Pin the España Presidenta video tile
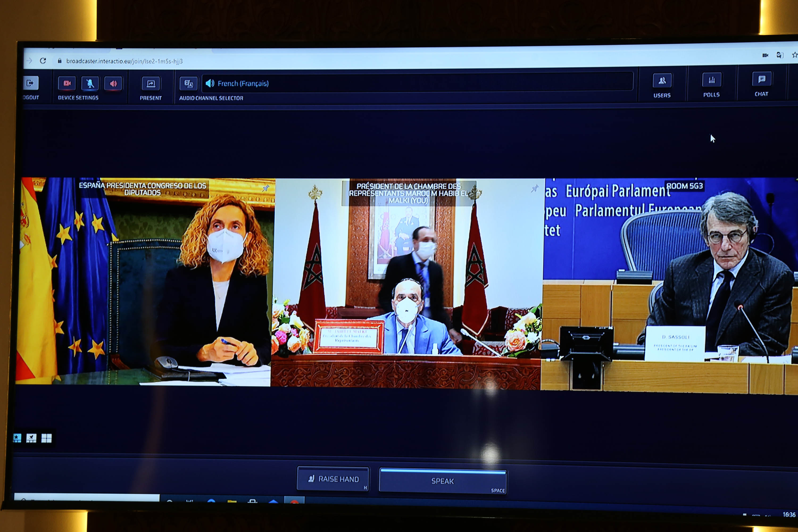 coord(266,188)
